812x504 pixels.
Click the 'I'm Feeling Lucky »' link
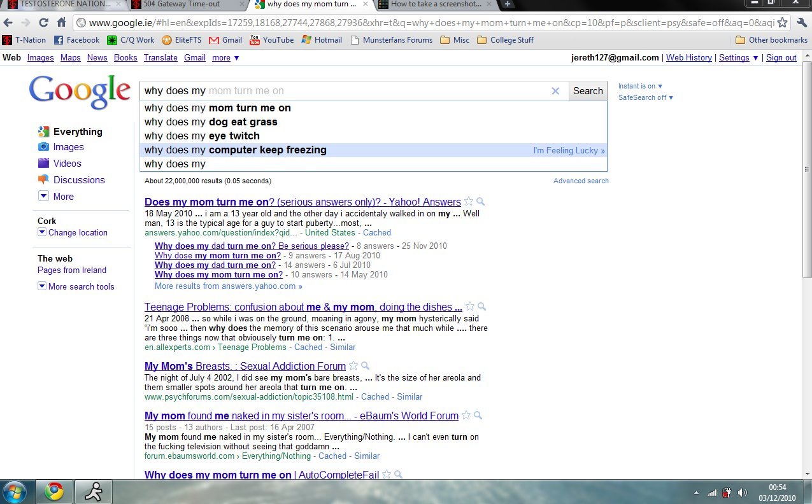569,151
